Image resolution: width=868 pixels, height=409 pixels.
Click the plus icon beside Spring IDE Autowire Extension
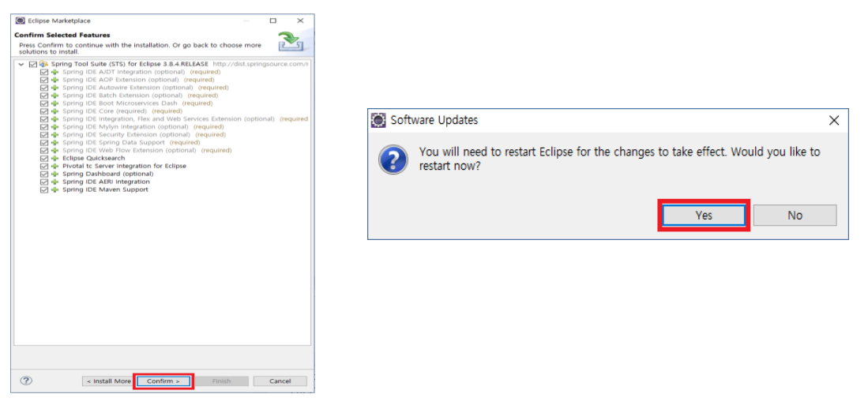54,88
